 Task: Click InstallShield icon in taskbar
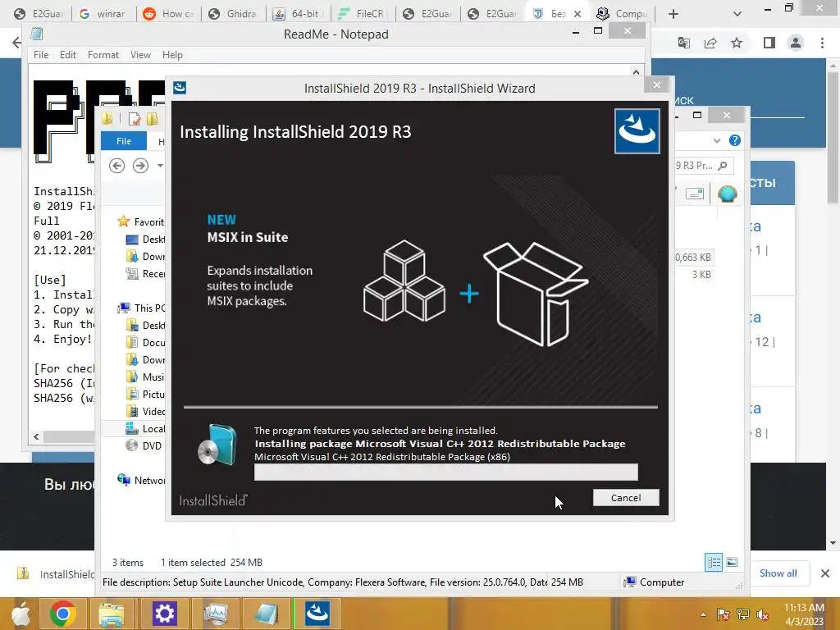(x=317, y=614)
